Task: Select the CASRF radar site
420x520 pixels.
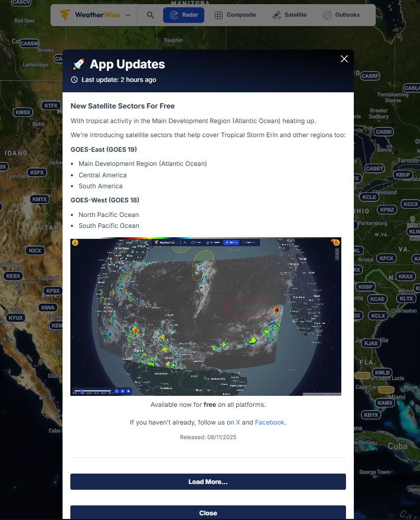Action: pos(370,76)
